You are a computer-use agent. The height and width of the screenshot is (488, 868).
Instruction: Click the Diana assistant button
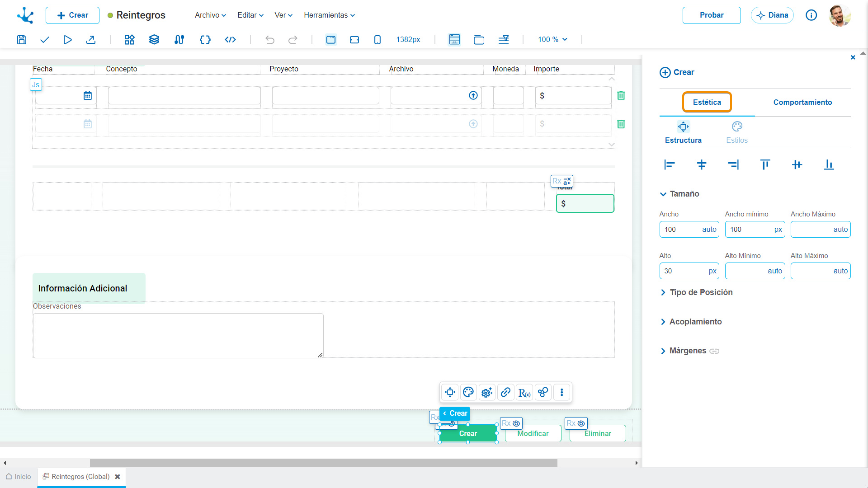(772, 15)
